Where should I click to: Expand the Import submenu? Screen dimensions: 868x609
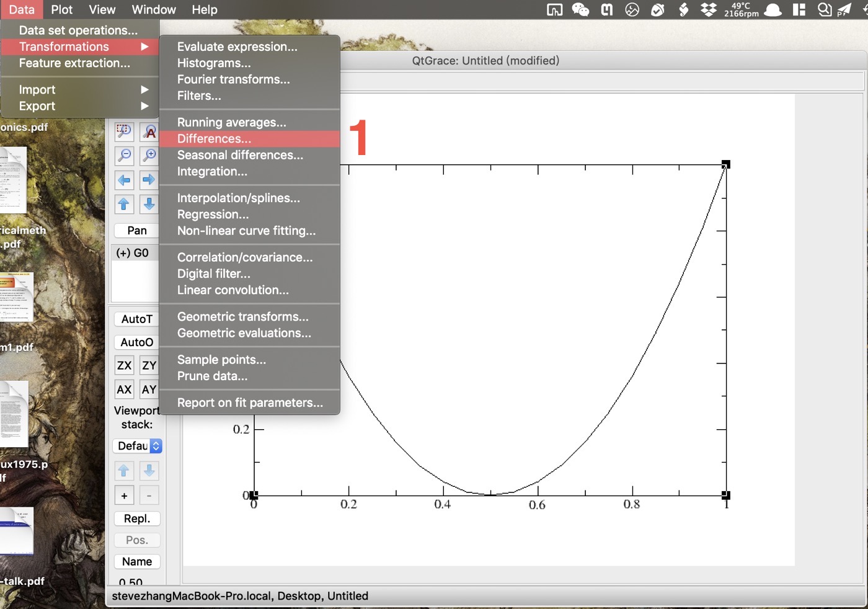pyautogui.click(x=81, y=90)
